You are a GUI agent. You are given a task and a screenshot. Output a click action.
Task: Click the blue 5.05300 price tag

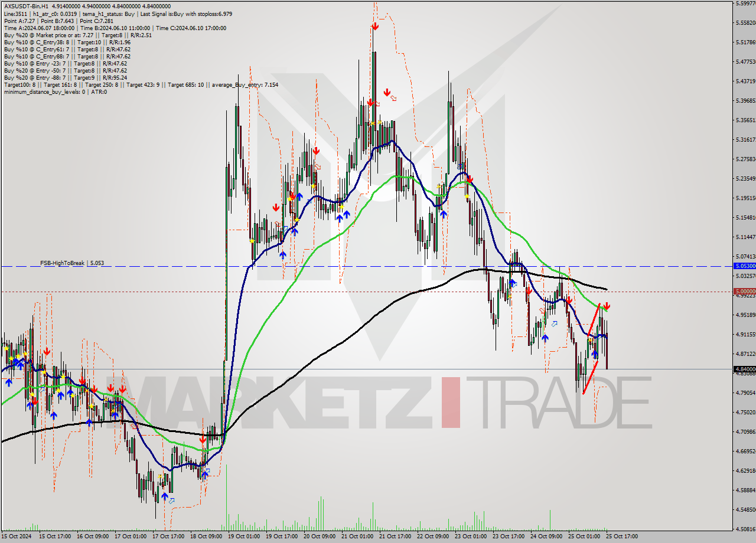[x=744, y=266]
